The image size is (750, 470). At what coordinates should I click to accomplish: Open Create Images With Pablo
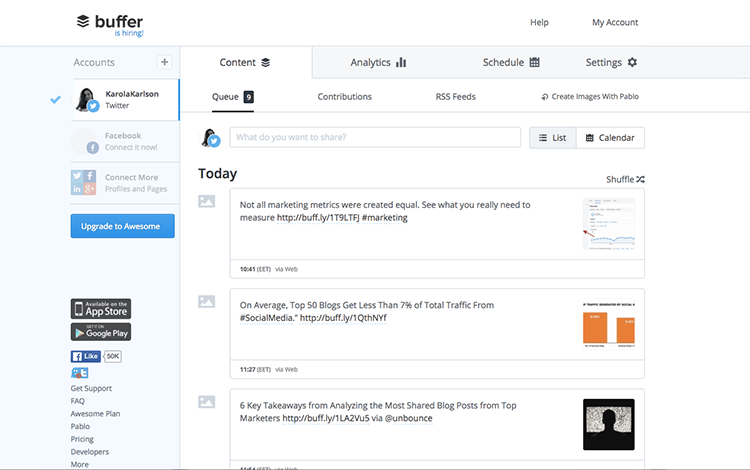tap(590, 97)
